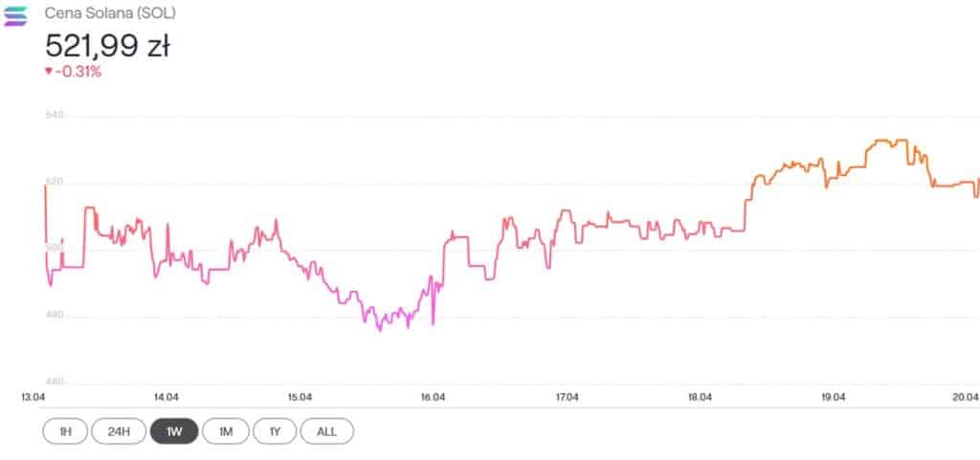The image size is (980, 460).
Task: Click the 13.04 date axis label
Action: pyautogui.click(x=33, y=397)
